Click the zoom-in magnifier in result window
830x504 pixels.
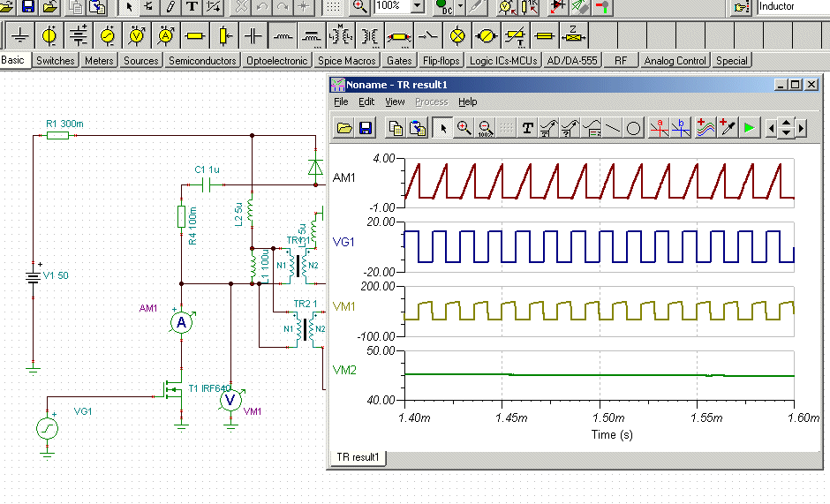464,128
